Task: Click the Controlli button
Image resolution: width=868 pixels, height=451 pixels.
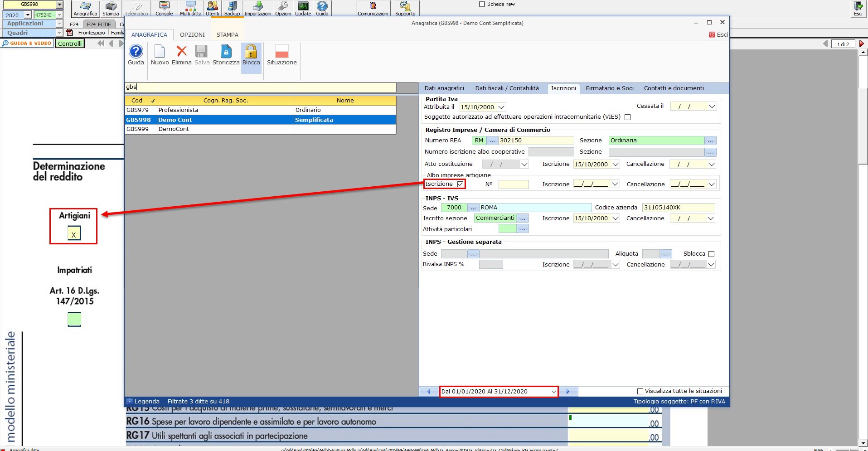Action: point(70,44)
